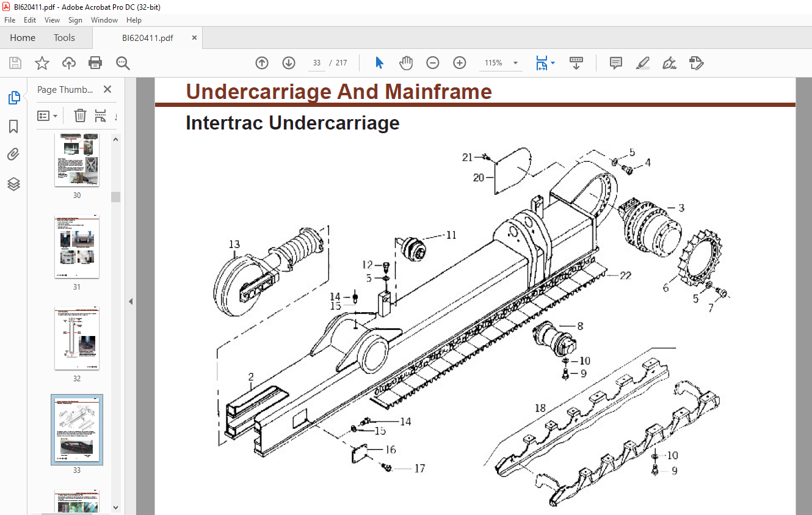Select the page 32 thumbnail
812x515 pixels.
[x=77, y=338]
